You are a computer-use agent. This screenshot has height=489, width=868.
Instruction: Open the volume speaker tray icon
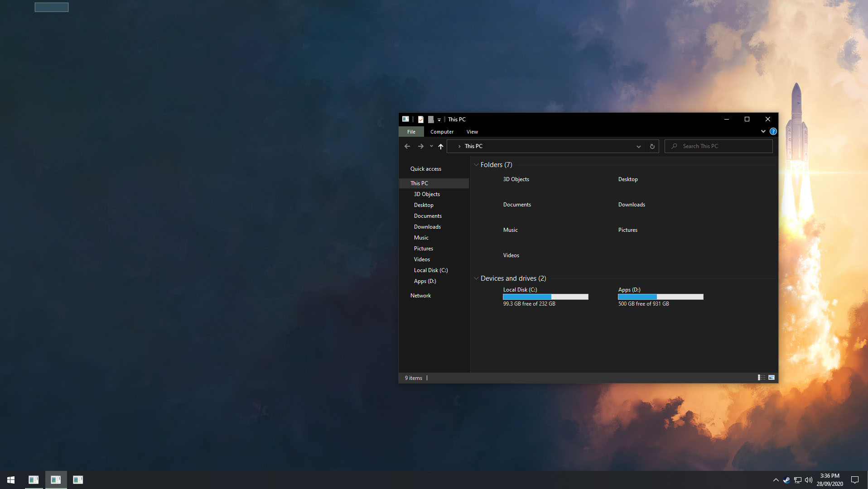809,480
